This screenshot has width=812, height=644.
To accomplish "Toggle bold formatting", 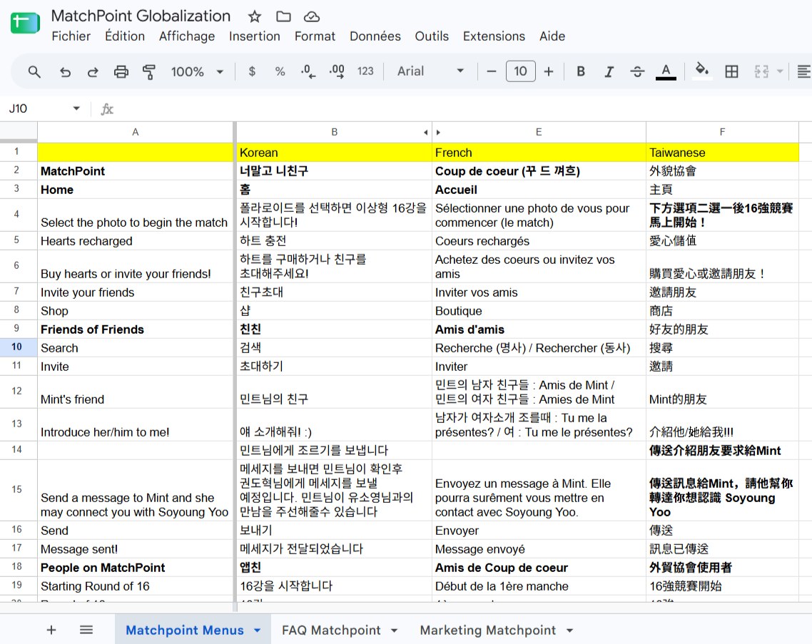I will pyautogui.click(x=581, y=71).
